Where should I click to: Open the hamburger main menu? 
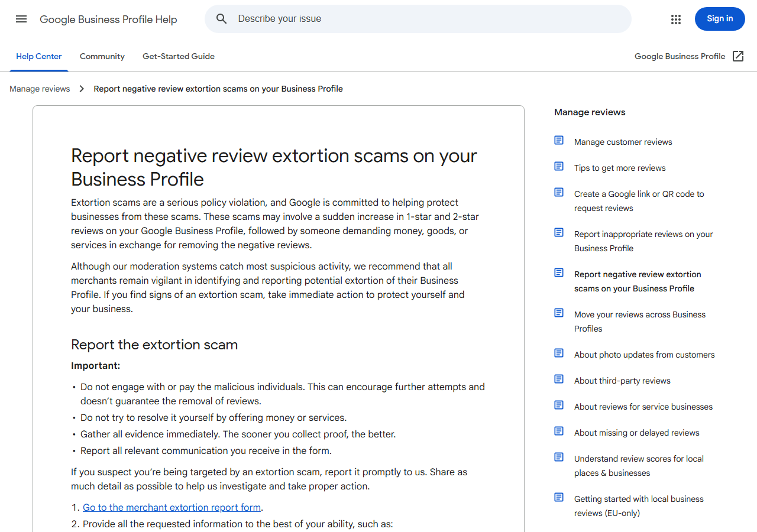21,19
